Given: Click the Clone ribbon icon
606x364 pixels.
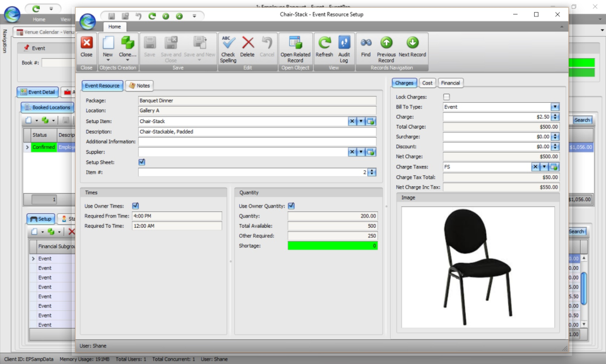Looking at the screenshot, I should (127, 44).
